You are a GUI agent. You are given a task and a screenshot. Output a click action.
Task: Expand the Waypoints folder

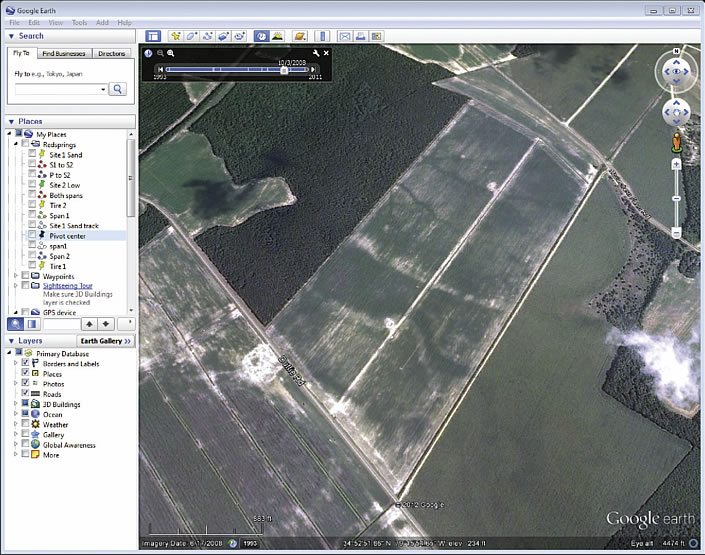pyautogui.click(x=15, y=275)
